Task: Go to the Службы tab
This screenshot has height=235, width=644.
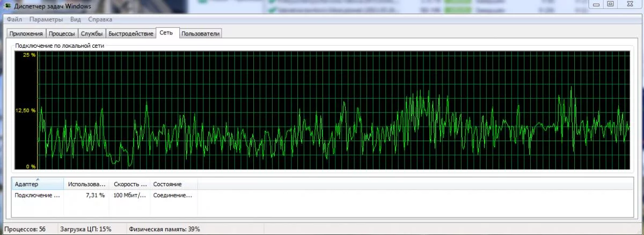Action: coord(91,34)
